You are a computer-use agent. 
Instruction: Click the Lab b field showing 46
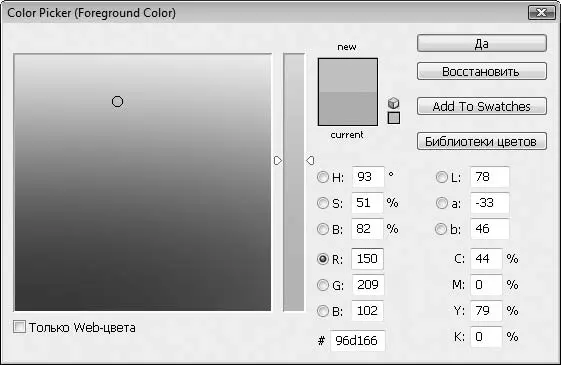(x=490, y=229)
